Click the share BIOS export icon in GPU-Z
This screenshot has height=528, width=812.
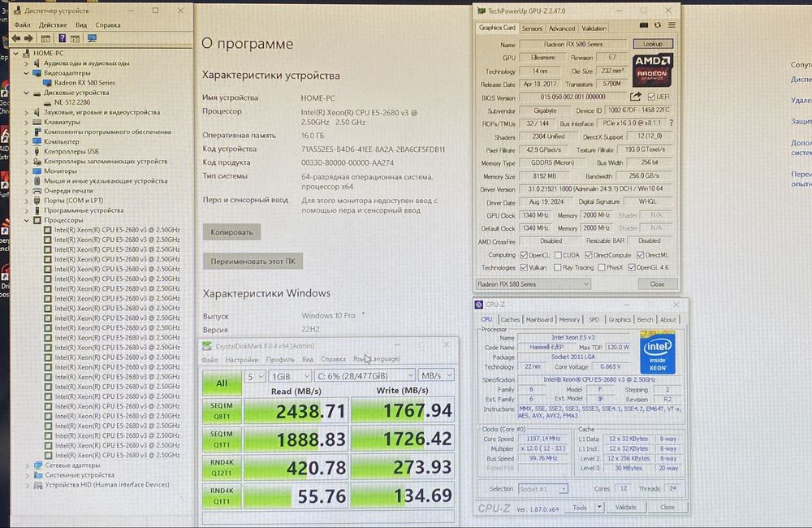click(636, 97)
